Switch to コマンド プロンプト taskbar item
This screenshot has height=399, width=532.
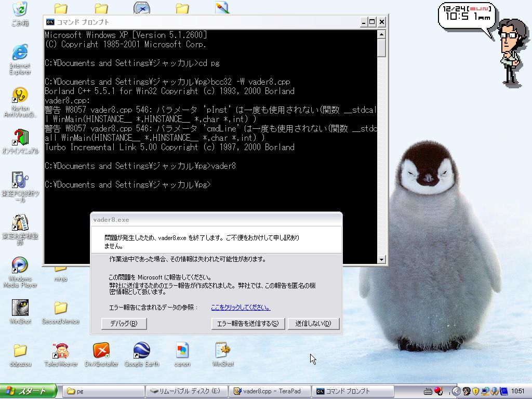(x=353, y=391)
